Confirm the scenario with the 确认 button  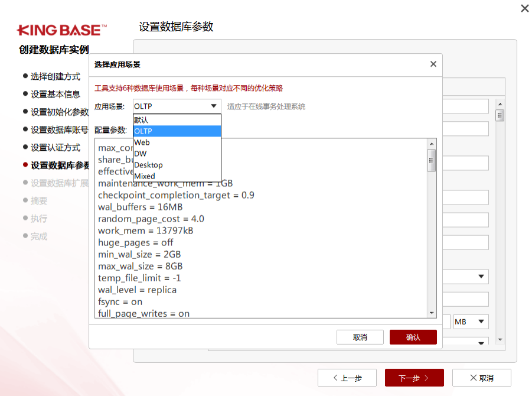click(413, 337)
